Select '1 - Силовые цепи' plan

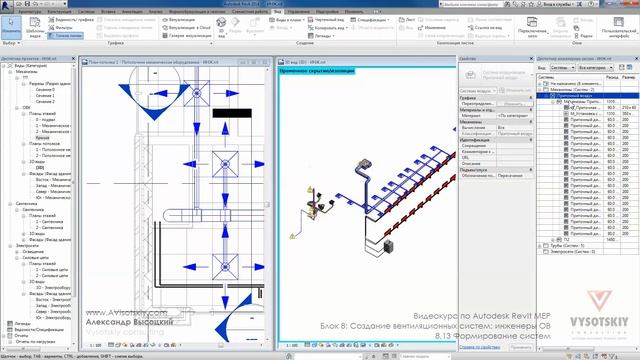pyautogui.click(x=52, y=270)
